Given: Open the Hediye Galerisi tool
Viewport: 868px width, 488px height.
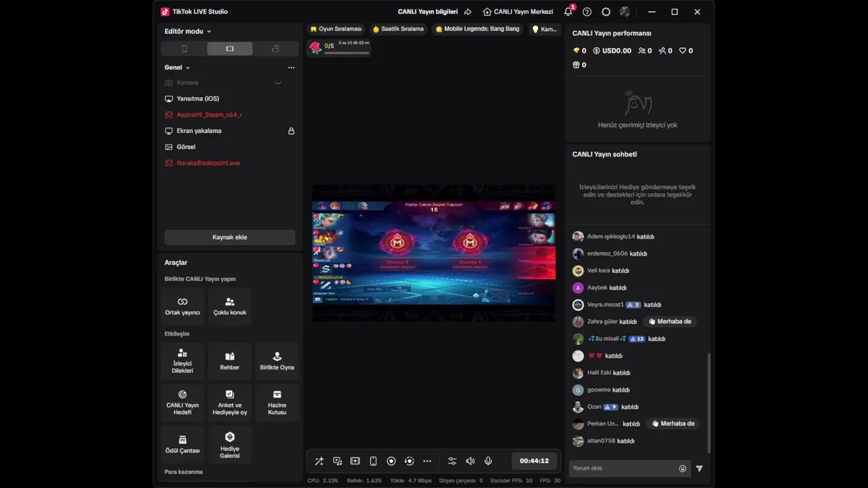Looking at the screenshot, I should click(x=230, y=444).
